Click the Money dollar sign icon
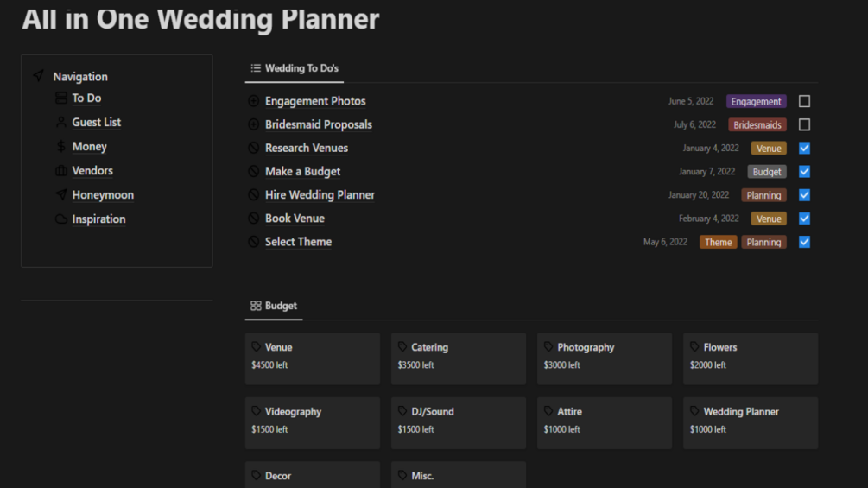 [x=60, y=147]
